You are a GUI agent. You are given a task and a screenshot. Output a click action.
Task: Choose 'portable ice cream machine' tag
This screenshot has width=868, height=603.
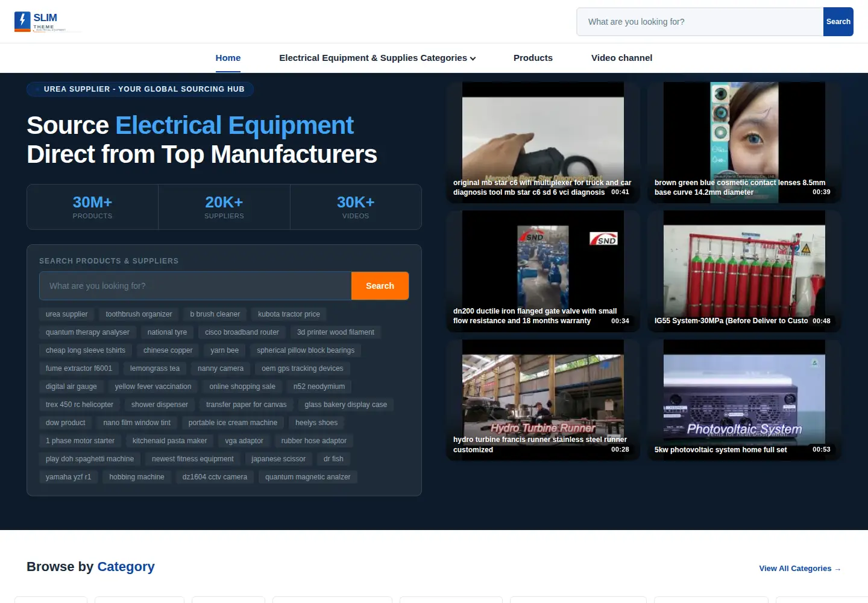point(233,423)
